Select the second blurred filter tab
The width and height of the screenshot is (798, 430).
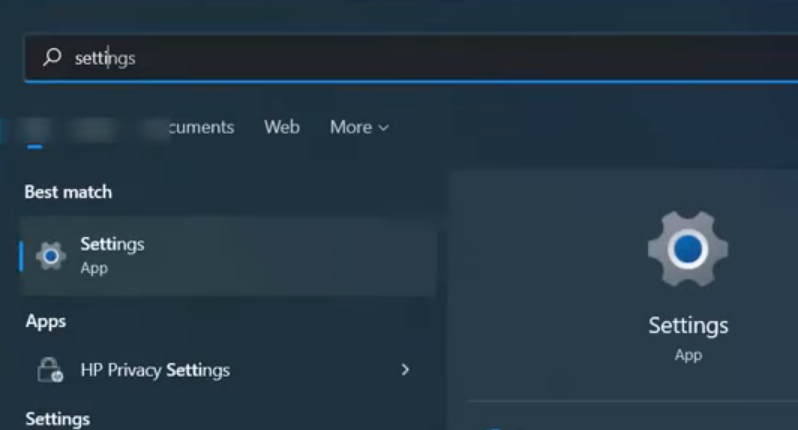coord(93,129)
